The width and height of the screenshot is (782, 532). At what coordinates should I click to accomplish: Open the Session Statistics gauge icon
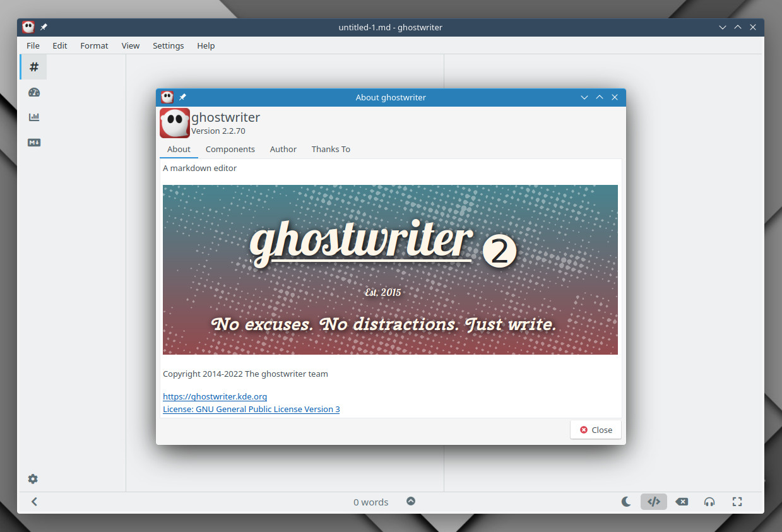coord(34,92)
